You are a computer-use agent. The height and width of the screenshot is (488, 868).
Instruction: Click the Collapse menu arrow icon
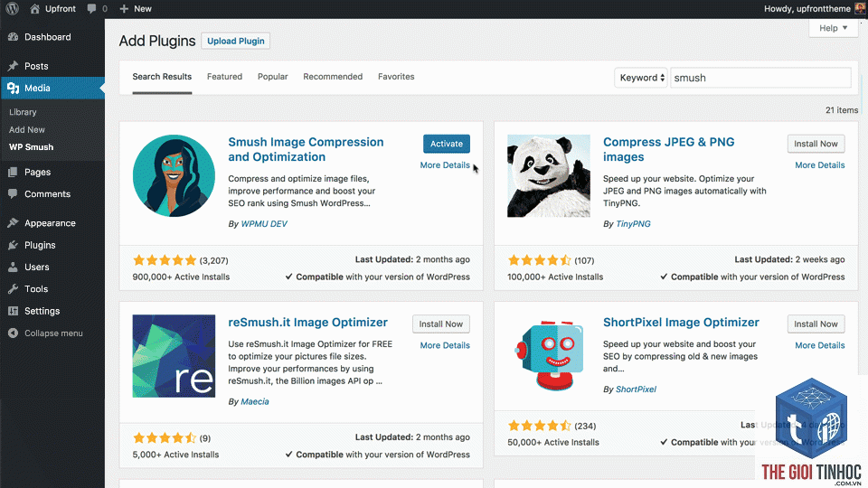(x=13, y=333)
